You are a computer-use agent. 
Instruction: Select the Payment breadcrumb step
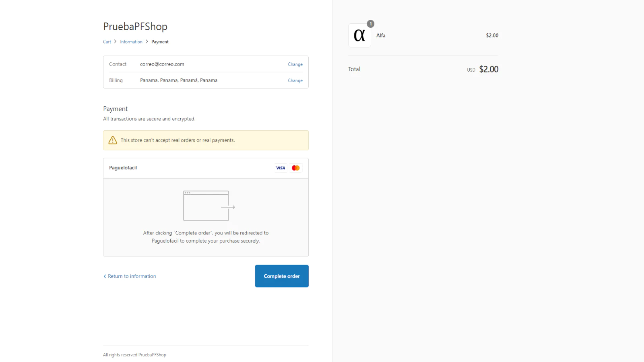pos(160,42)
